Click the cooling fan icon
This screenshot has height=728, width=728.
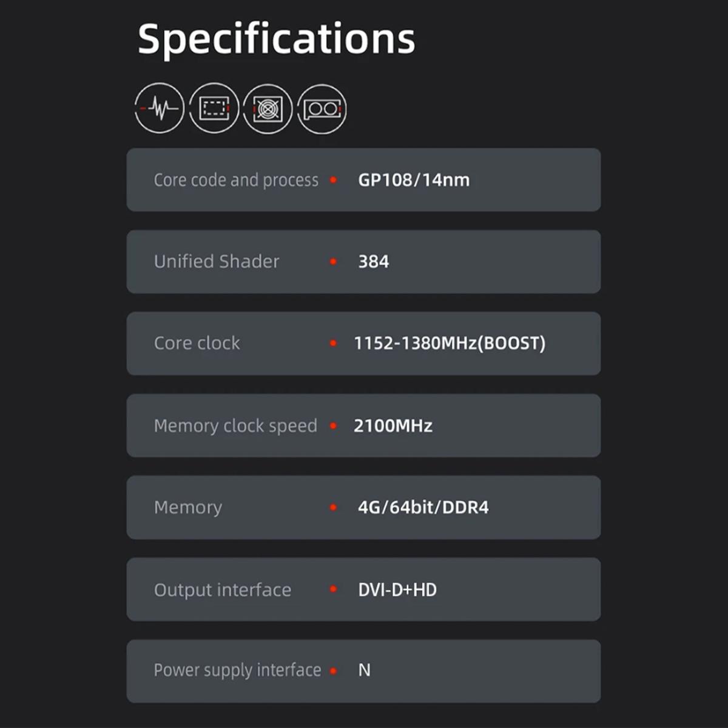pos(268,109)
